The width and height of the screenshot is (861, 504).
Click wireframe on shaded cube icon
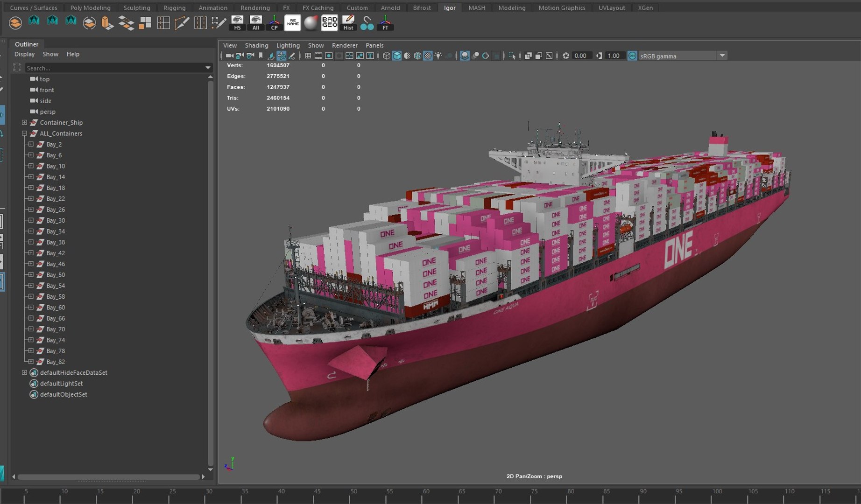(x=417, y=56)
